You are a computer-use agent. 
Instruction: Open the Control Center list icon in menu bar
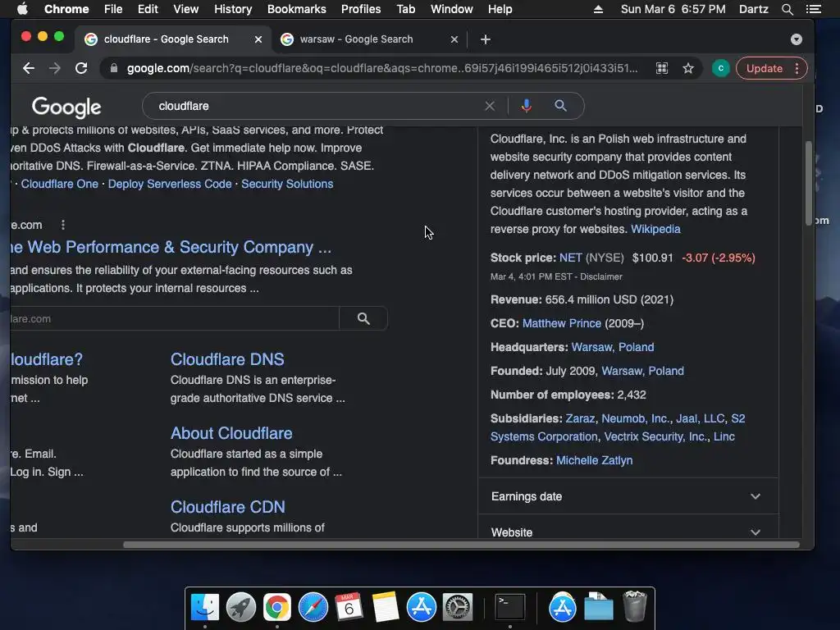814,9
